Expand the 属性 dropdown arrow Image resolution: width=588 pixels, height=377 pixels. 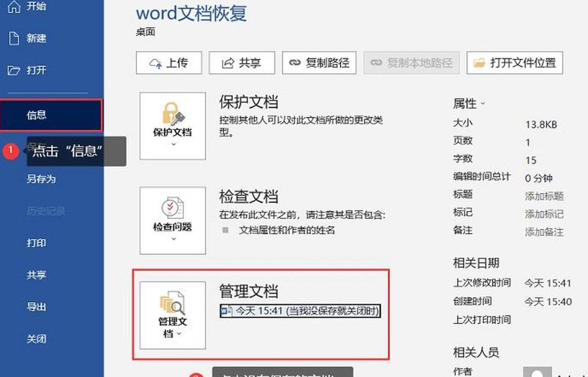[483, 103]
